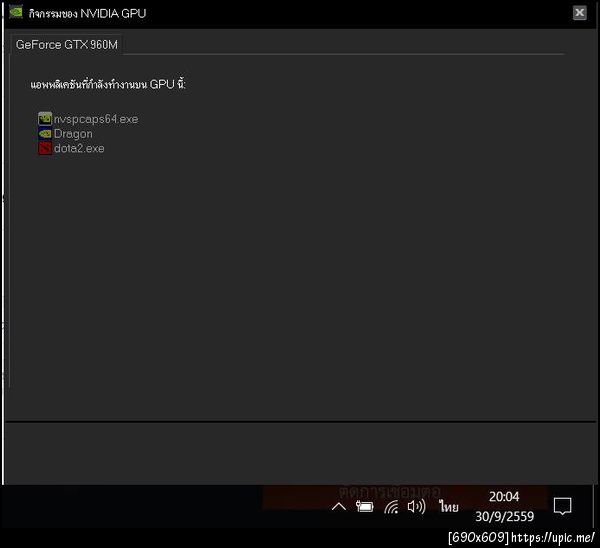This screenshot has height=548, width=600.
Task: Open the volume speaker tray icon
Action: pos(416,507)
